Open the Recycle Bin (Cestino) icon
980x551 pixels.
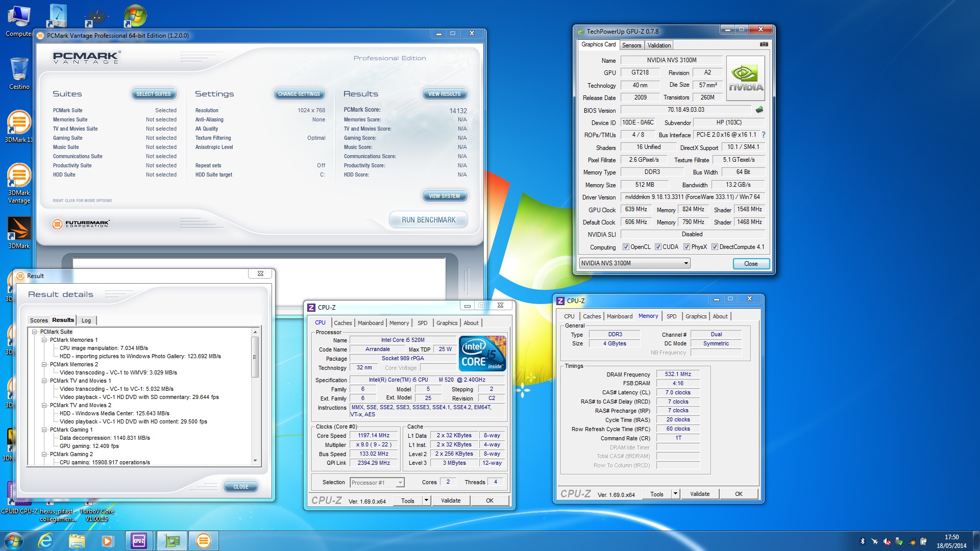coord(19,73)
